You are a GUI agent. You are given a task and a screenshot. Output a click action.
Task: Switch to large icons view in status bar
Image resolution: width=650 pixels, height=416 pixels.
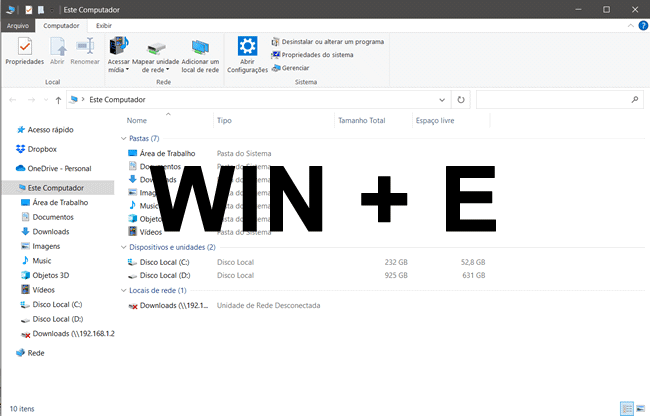[640, 408]
